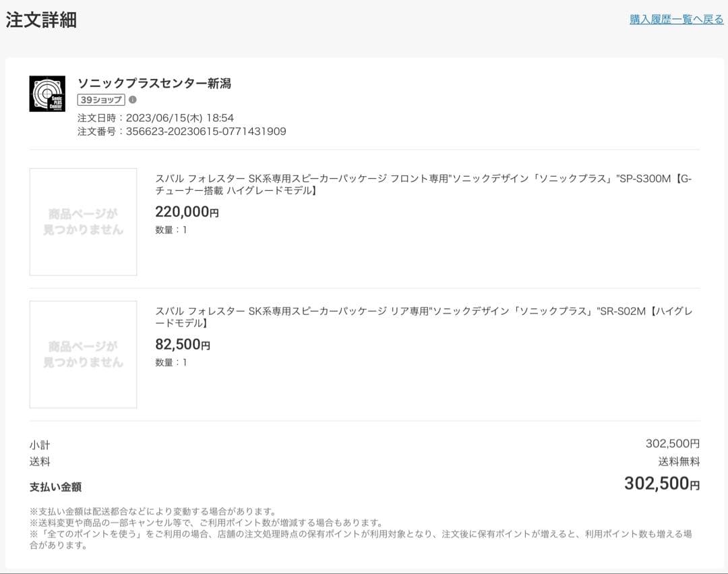
Task: Click the bold 支払い金額 total 302,500円
Action: [x=661, y=484]
